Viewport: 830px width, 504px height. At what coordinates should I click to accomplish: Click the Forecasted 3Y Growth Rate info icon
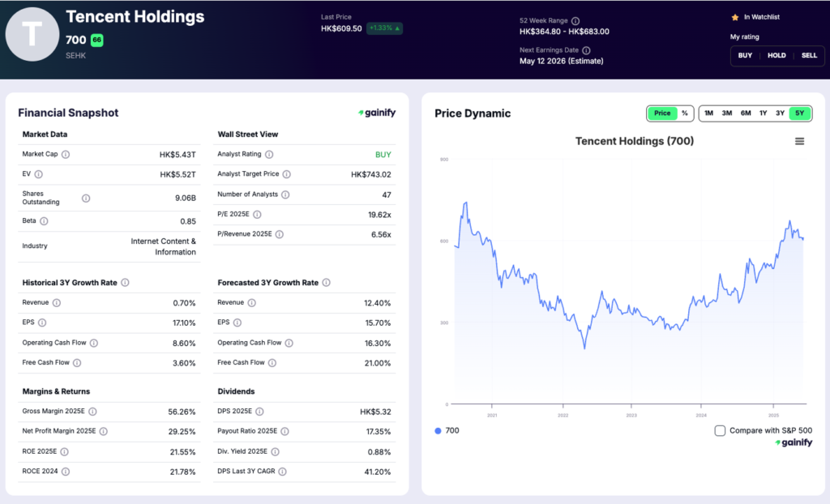(x=327, y=282)
